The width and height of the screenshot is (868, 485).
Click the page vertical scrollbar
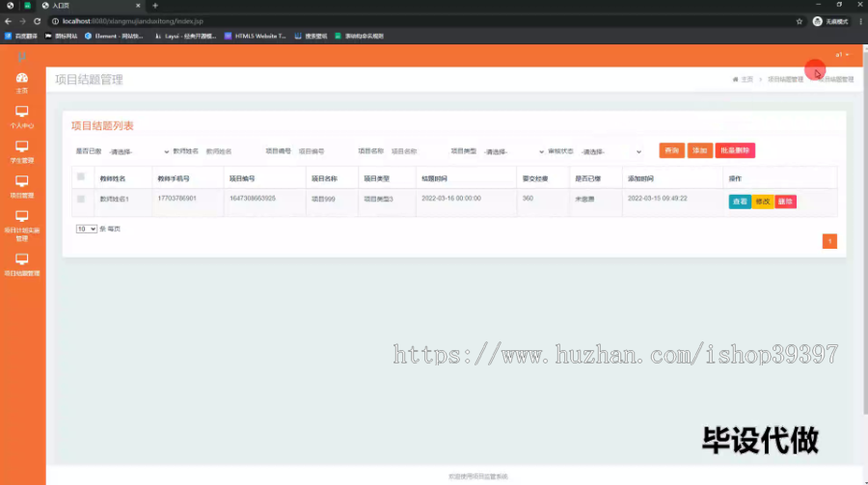865,232
